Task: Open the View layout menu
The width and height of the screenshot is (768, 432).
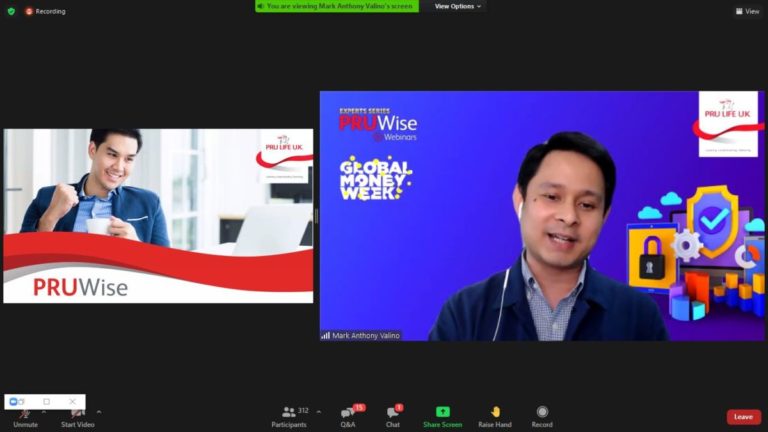Action: (747, 11)
